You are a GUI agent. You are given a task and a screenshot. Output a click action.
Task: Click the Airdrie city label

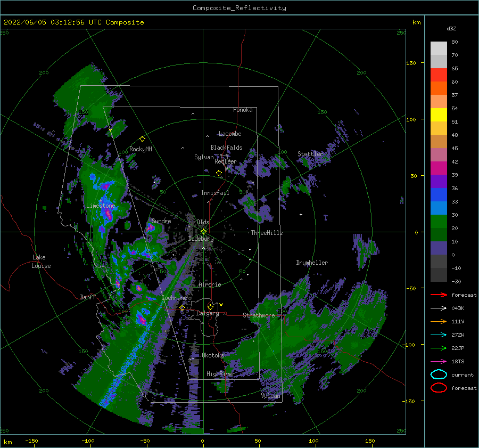[x=210, y=284]
